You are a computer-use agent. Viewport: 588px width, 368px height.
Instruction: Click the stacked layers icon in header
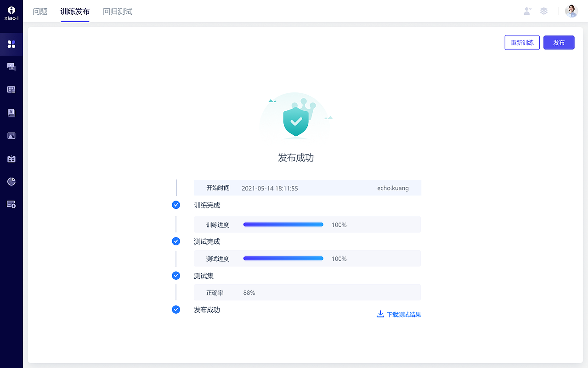[544, 11]
